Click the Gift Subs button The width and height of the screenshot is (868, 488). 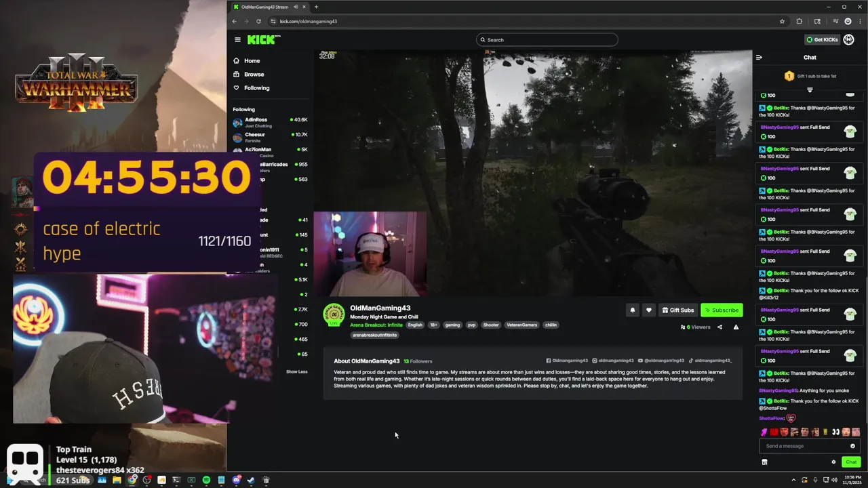[678, 310]
